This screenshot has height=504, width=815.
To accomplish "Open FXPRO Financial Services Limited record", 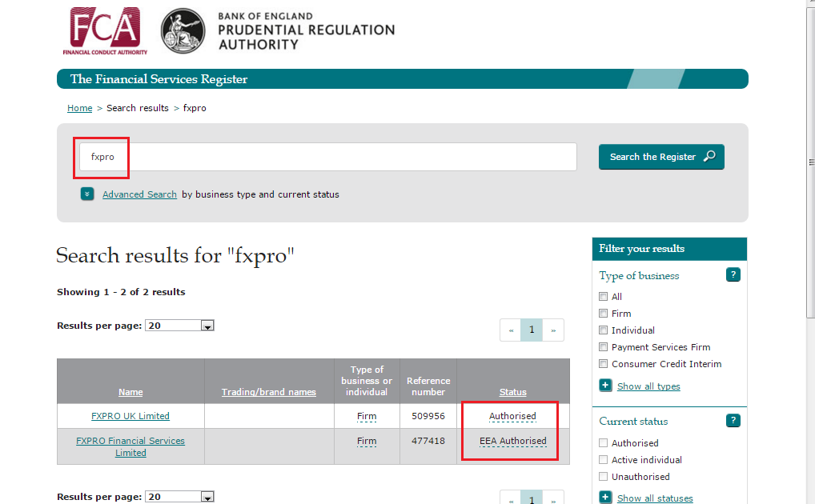I will [130, 447].
